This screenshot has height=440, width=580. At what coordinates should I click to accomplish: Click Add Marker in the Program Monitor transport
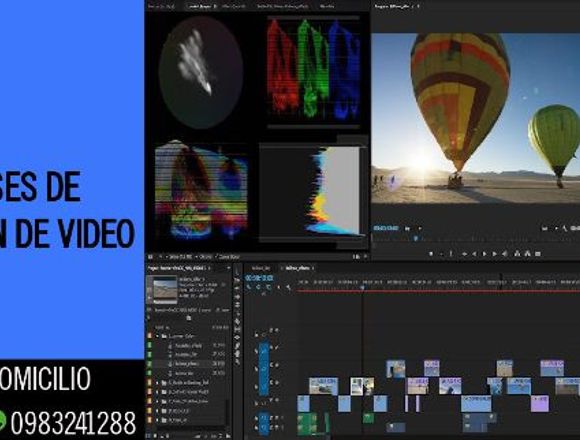click(431, 254)
